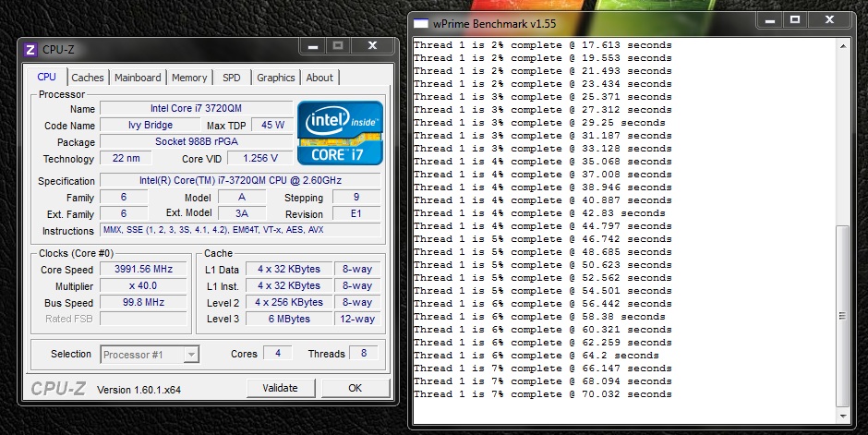Screen dimensions: 868x435
Task: Open the Graphics tab
Action: click(276, 78)
